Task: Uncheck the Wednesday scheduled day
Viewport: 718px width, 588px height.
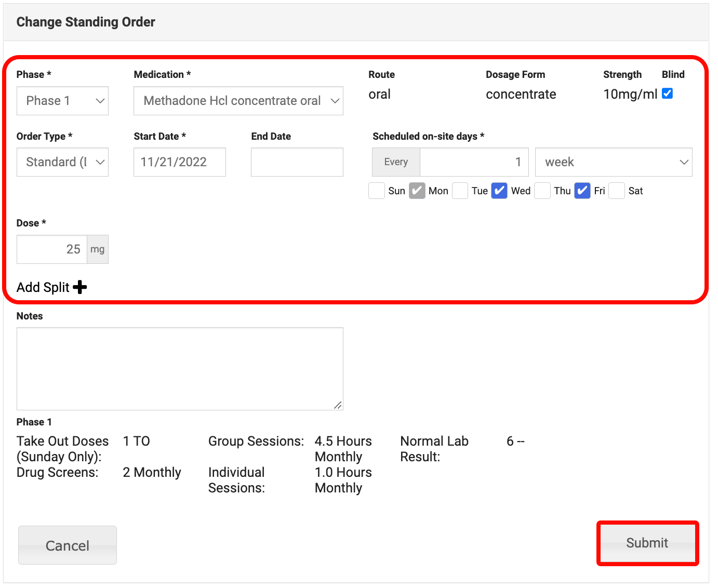Action: coord(499,191)
